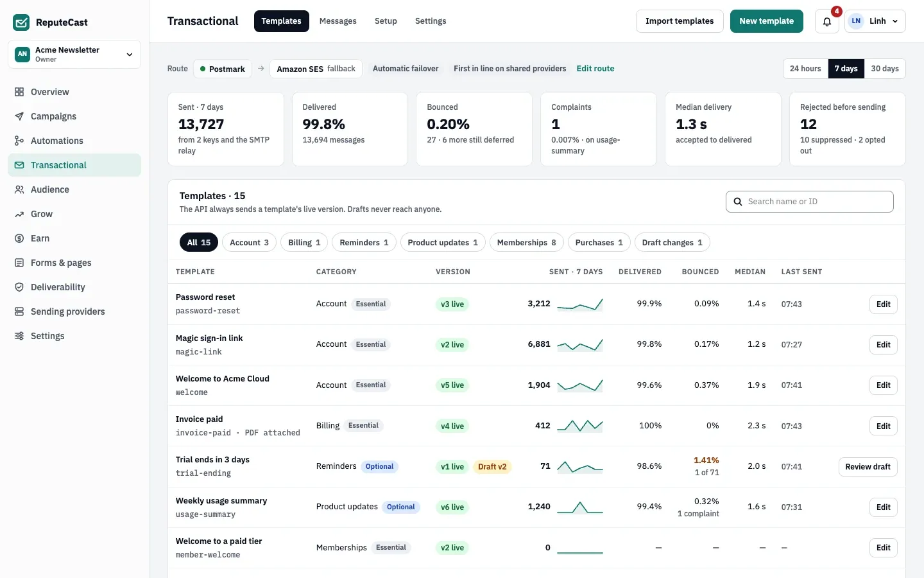
Task: Edit the Welcome to a paid tier template
Action: click(884, 548)
